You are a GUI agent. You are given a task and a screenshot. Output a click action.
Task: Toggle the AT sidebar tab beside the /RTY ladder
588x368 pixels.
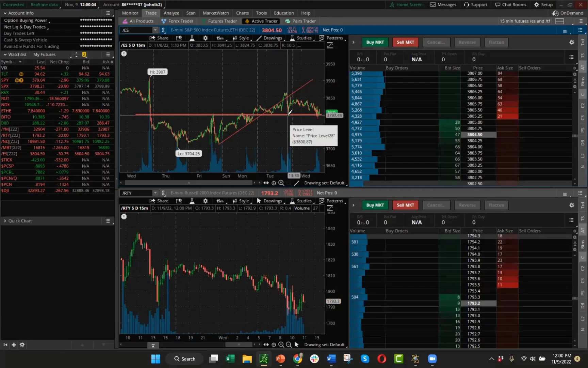pyautogui.click(x=583, y=231)
